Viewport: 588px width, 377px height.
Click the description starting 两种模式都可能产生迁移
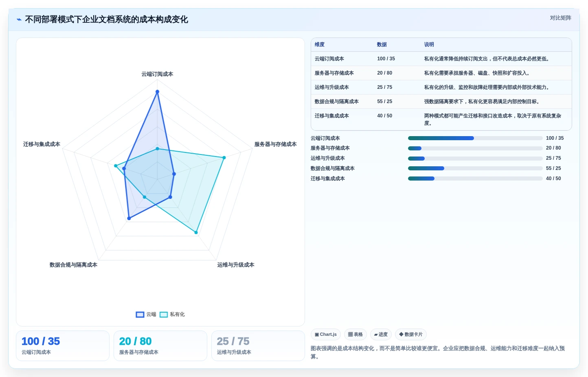[493, 119]
